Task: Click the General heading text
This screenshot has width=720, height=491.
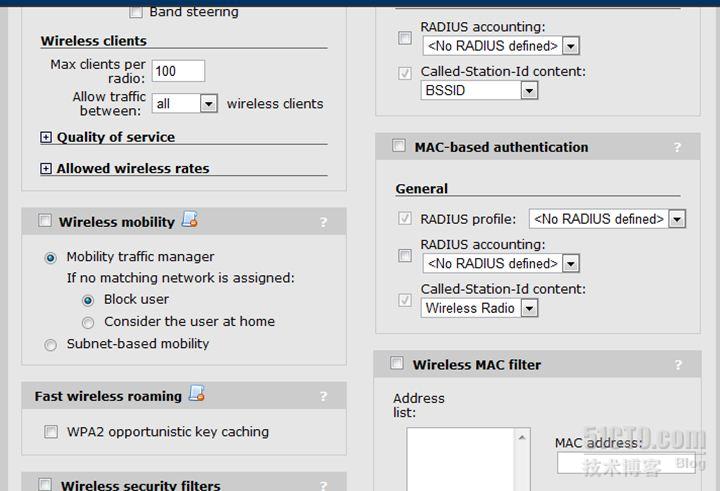Action: (x=422, y=189)
